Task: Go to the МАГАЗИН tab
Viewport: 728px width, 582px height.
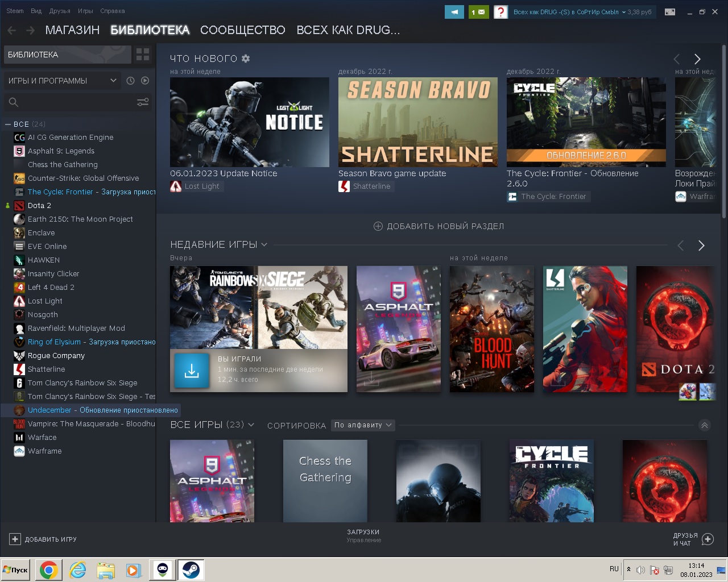Action: click(x=72, y=30)
